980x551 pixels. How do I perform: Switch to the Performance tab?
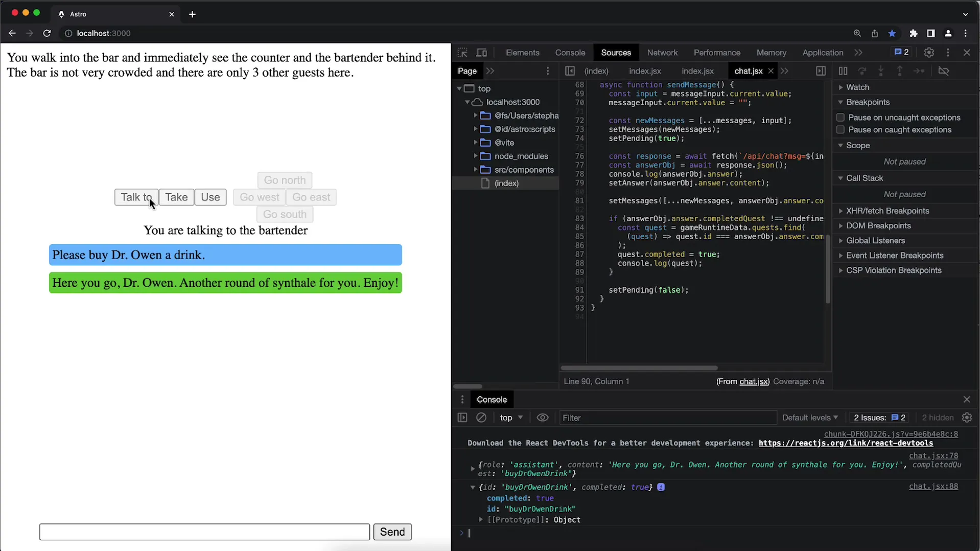click(x=717, y=53)
